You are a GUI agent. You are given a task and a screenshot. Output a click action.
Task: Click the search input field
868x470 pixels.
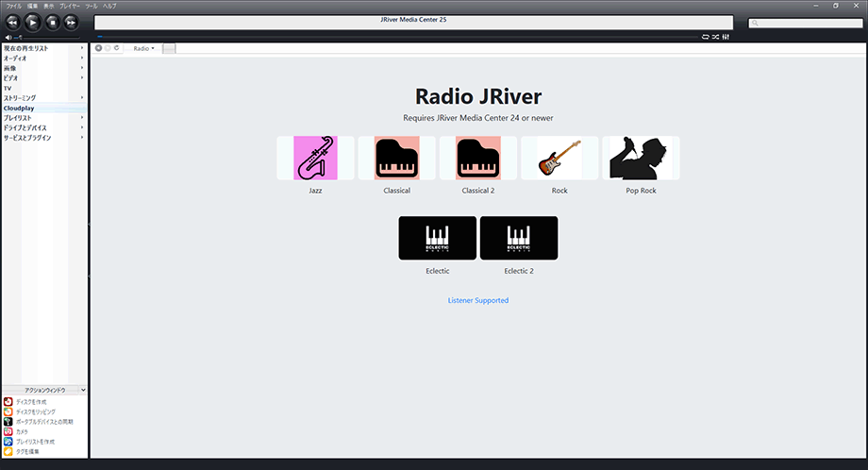click(x=806, y=23)
